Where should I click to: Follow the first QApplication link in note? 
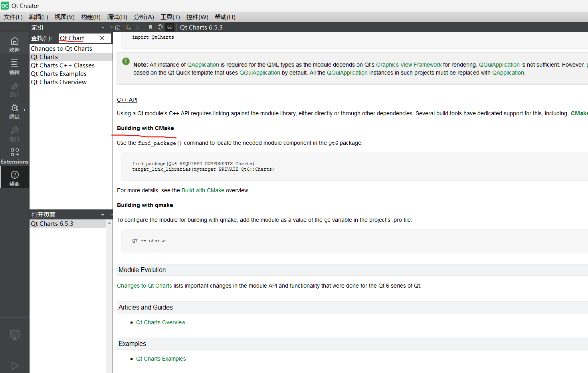(x=203, y=65)
